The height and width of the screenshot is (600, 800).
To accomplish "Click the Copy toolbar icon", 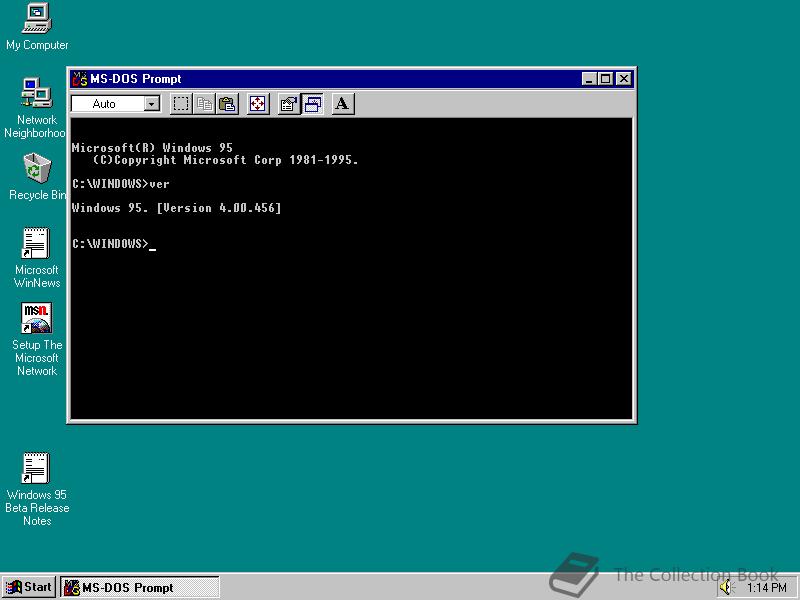I will coord(204,104).
